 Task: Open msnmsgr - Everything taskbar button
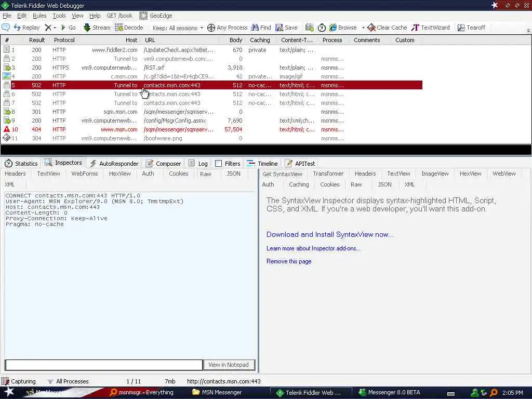pos(142,392)
